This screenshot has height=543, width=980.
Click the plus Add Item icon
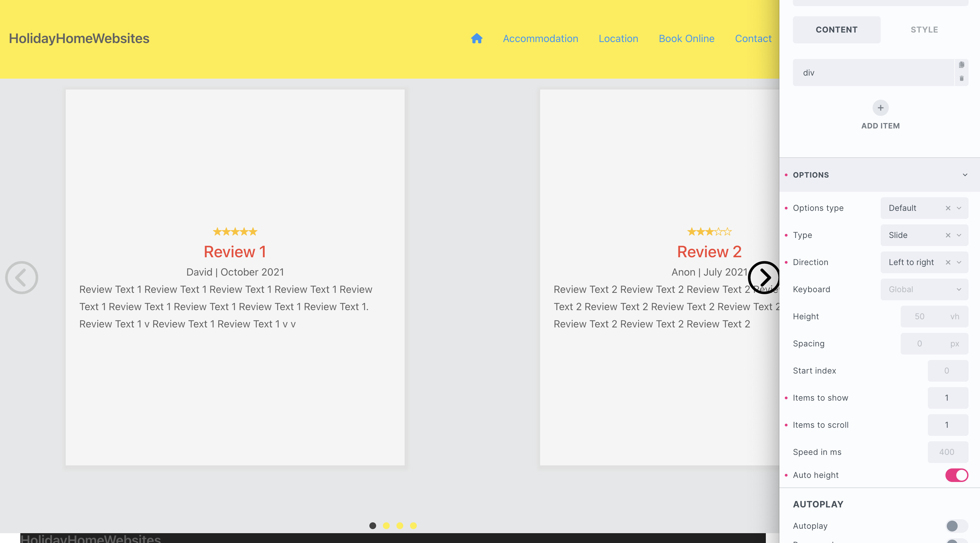click(880, 108)
